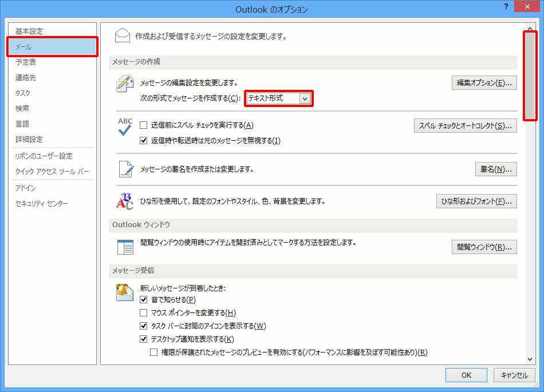Click メッセージ受信 section heading

[133, 270]
